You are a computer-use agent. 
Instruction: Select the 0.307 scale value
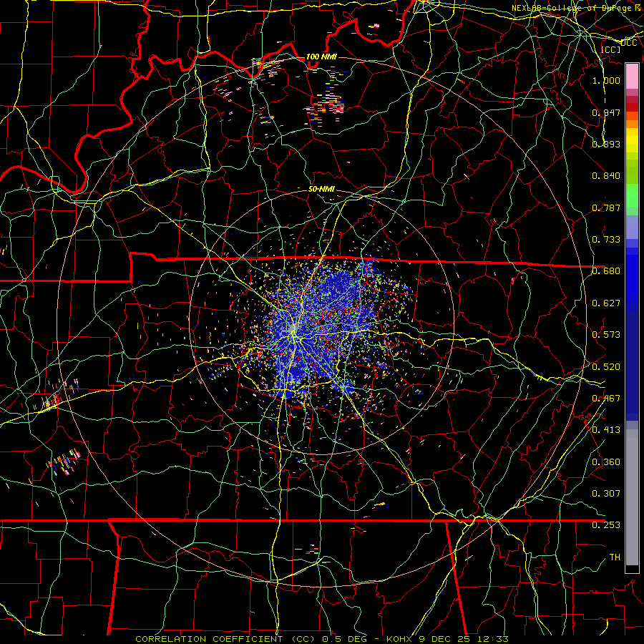point(606,493)
